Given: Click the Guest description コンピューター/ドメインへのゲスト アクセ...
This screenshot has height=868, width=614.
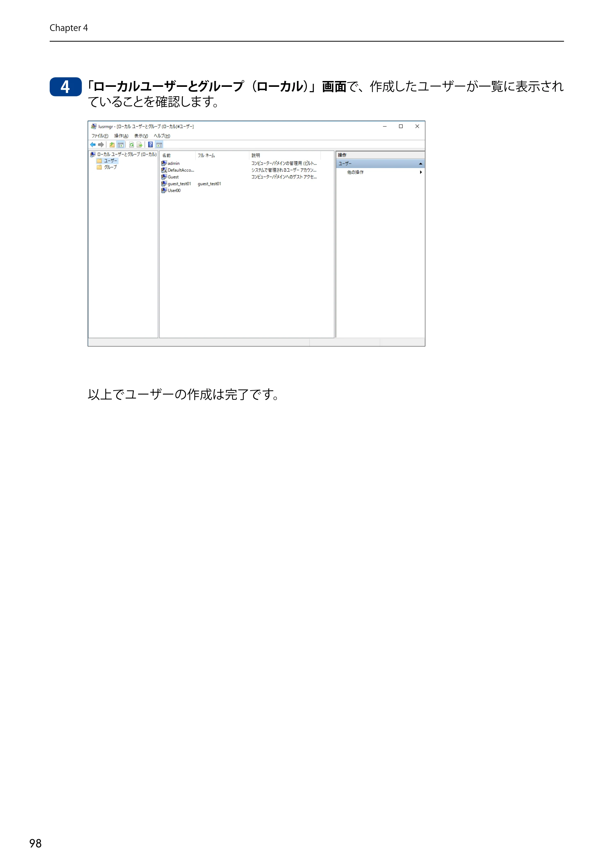Looking at the screenshot, I should pyautogui.click(x=284, y=177).
